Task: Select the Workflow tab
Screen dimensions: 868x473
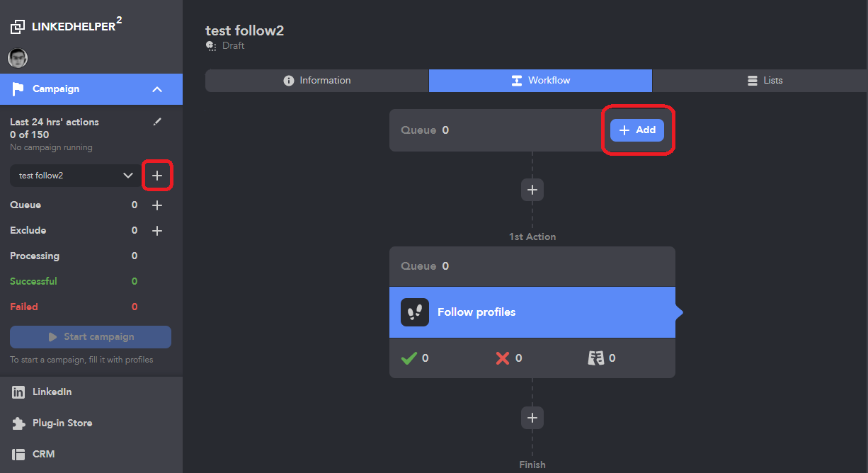Action: [x=540, y=81]
